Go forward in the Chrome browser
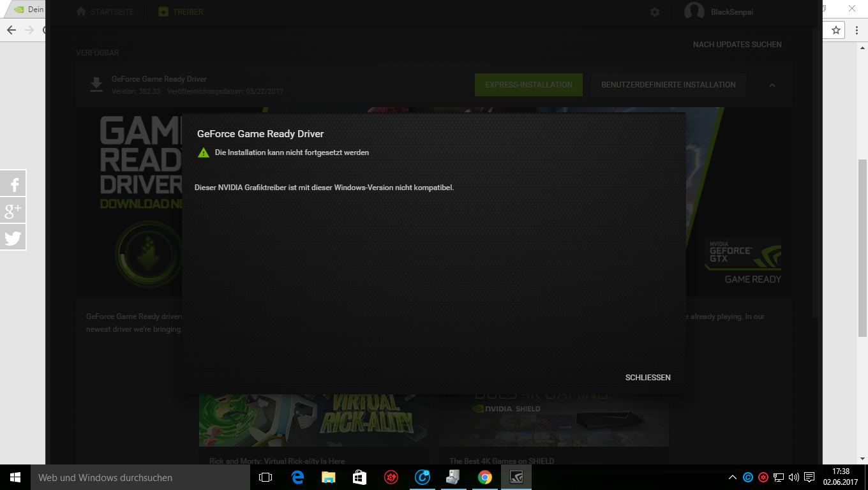The height and width of the screenshot is (490, 868). pyautogui.click(x=29, y=30)
